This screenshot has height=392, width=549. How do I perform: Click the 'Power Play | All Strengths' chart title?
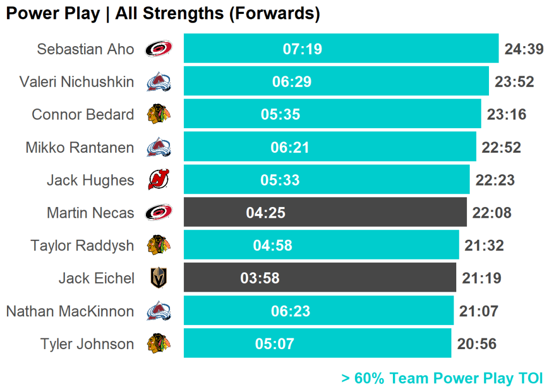pyautogui.click(x=163, y=13)
